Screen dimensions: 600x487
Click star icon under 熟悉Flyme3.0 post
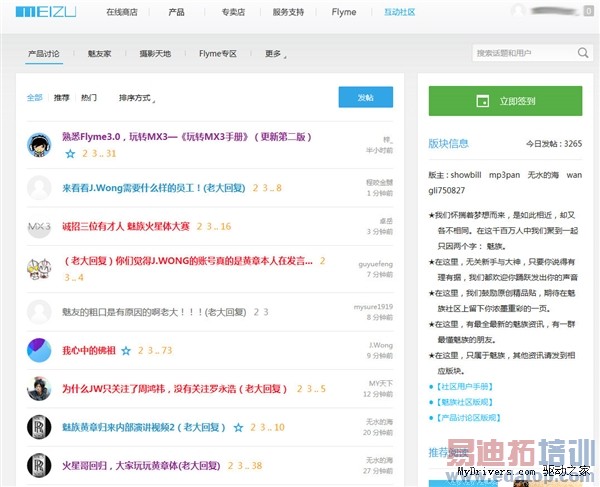70,154
